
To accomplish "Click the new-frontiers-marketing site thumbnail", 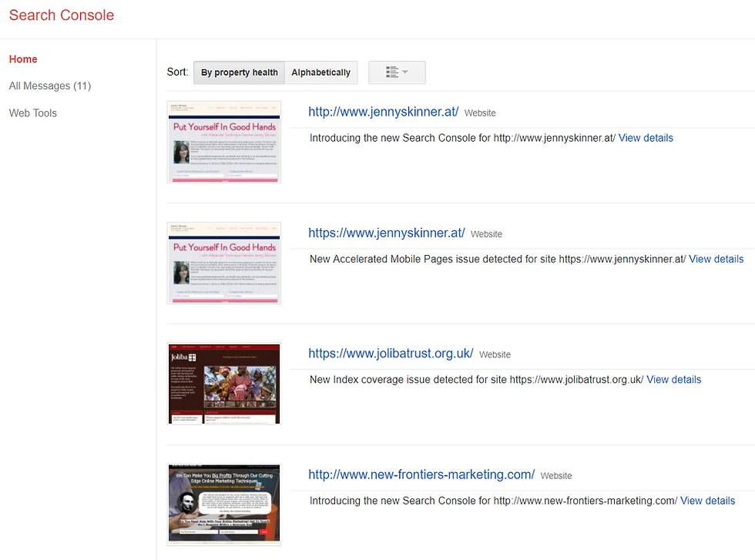I will [224, 505].
